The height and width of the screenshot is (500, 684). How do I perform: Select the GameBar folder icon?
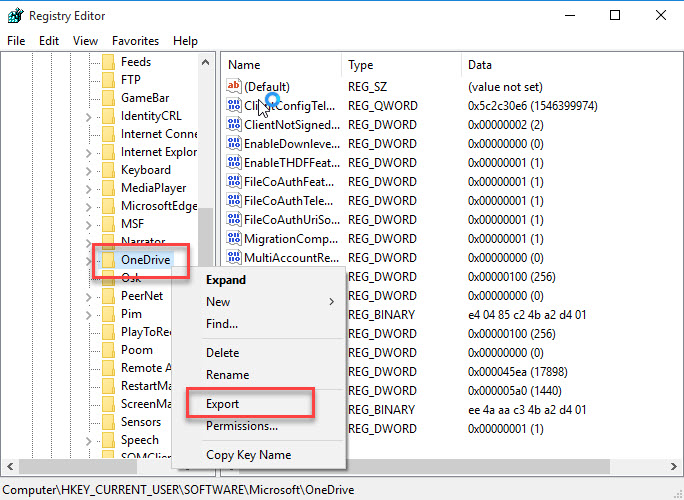point(108,98)
